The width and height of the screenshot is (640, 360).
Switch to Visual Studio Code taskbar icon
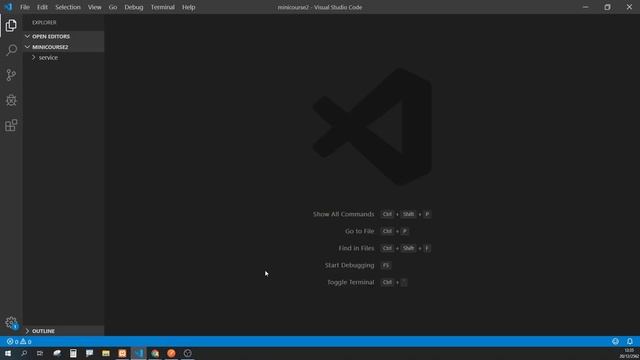[139, 353]
